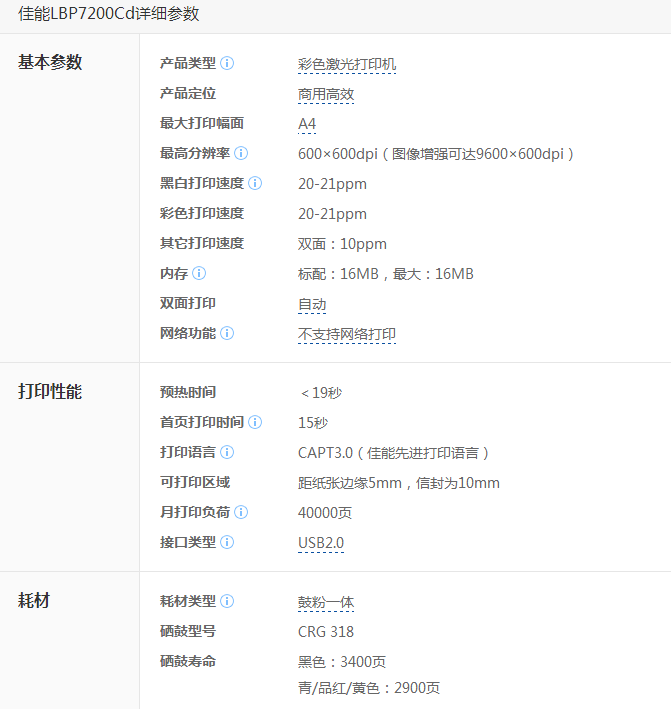Click the 自动 duplex printing link
671x709 pixels.
(x=312, y=304)
